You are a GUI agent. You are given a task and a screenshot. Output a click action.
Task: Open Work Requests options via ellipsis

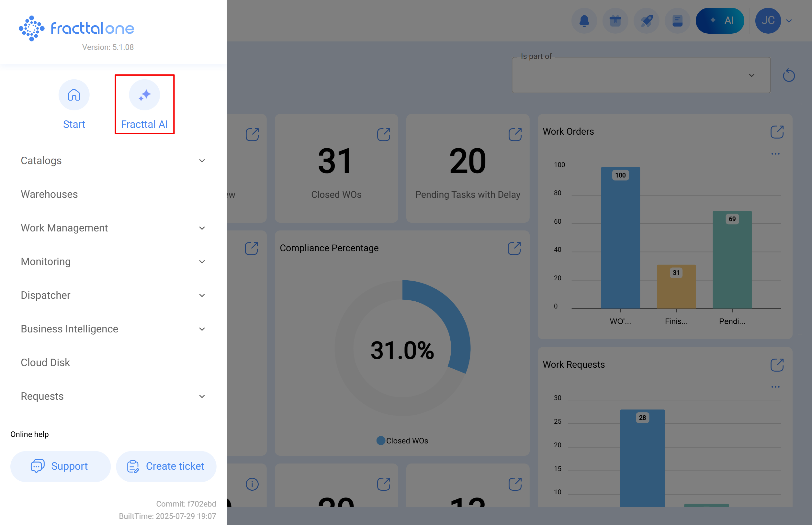coord(775,386)
